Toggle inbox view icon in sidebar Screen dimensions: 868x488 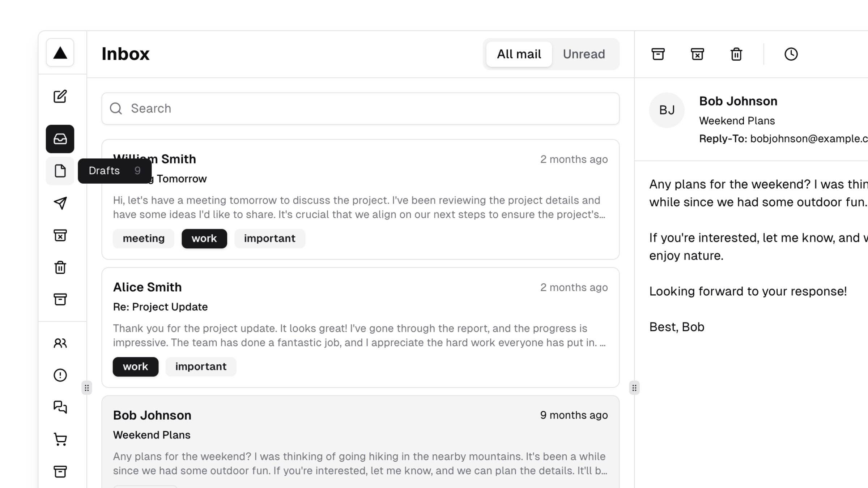point(60,139)
